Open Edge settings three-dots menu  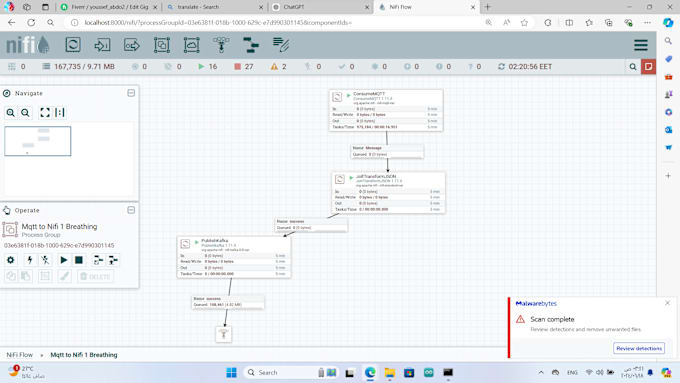pyautogui.click(x=647, y=23)
